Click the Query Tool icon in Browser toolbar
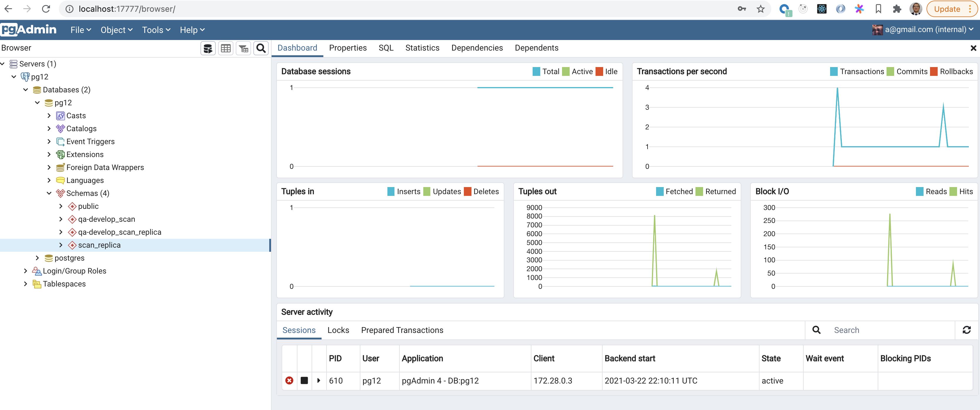 208,48
